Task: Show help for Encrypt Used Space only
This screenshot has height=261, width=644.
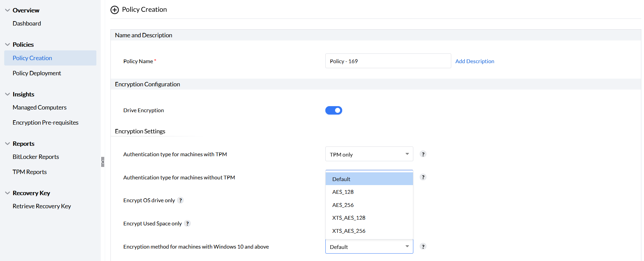Action: coord(187,224)
